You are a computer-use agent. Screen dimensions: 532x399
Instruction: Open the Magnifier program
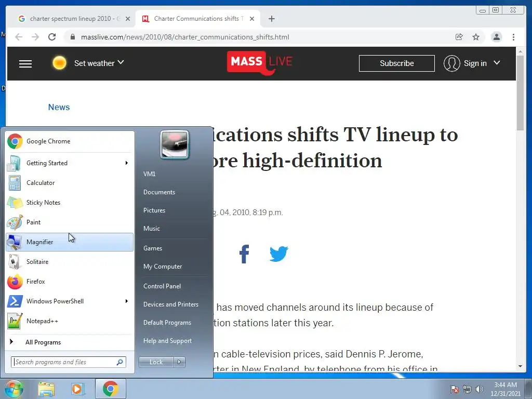pos(70,242)
